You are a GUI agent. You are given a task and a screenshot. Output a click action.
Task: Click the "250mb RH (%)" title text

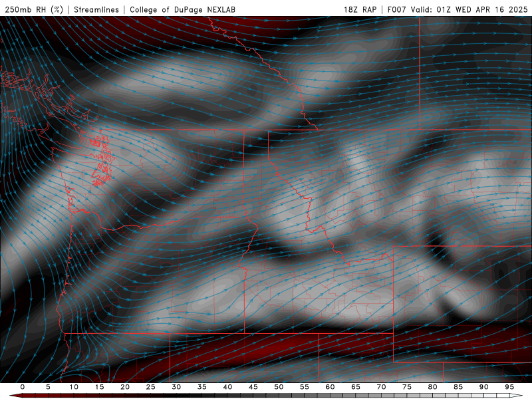tap(34, 9)
